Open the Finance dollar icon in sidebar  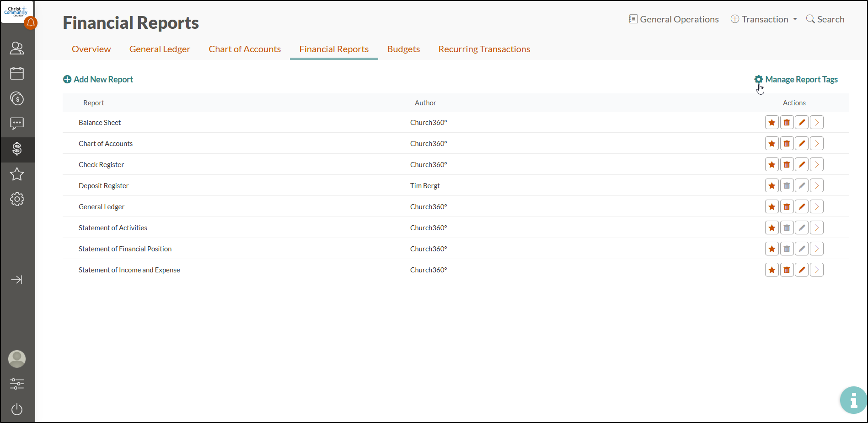[17, 149]
